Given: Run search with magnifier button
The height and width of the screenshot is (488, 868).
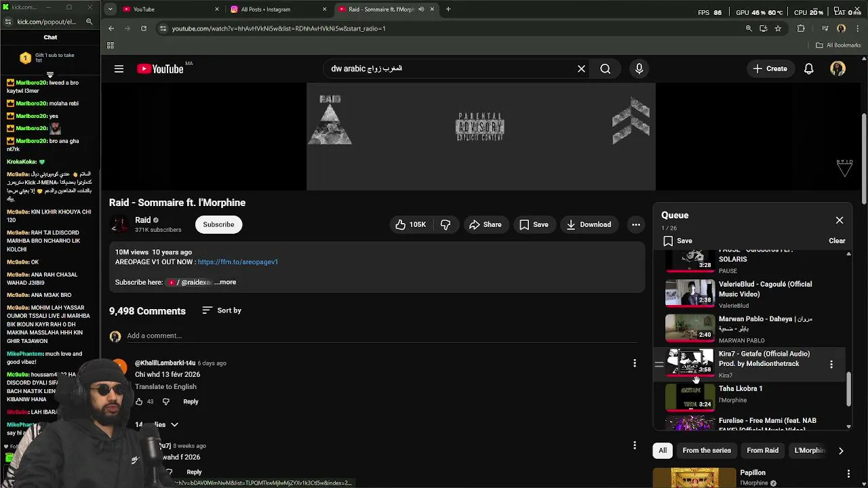Looking at the screenshot, I should click(605, 68).
